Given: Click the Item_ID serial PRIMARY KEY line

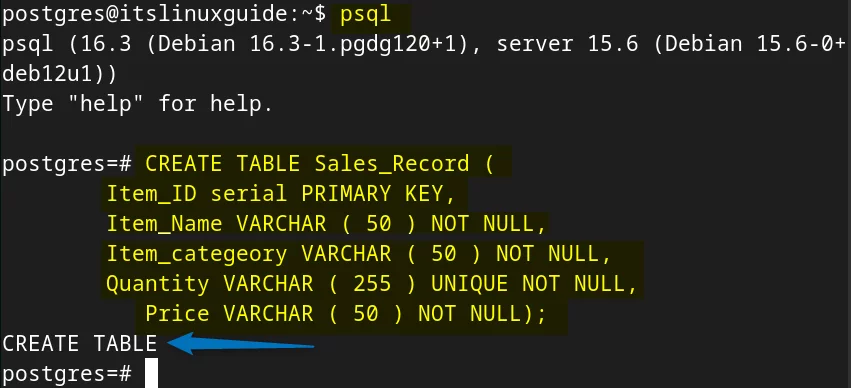Looking at the screenshot, I should 280,194.
